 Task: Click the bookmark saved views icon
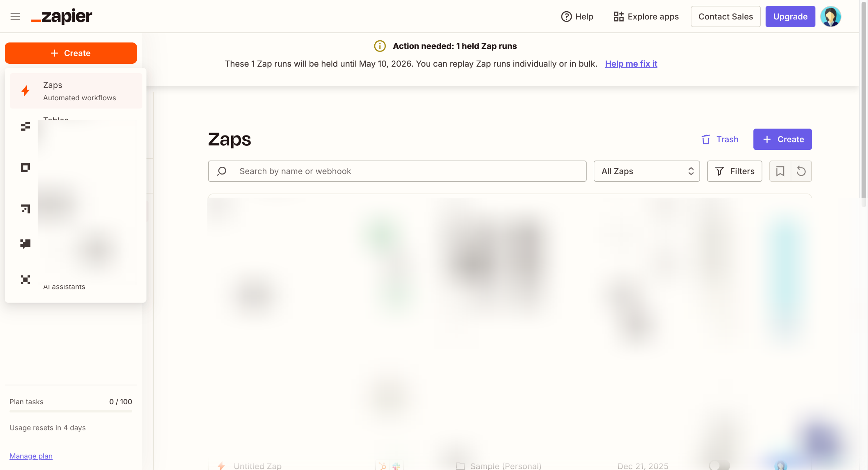(780, 171)
